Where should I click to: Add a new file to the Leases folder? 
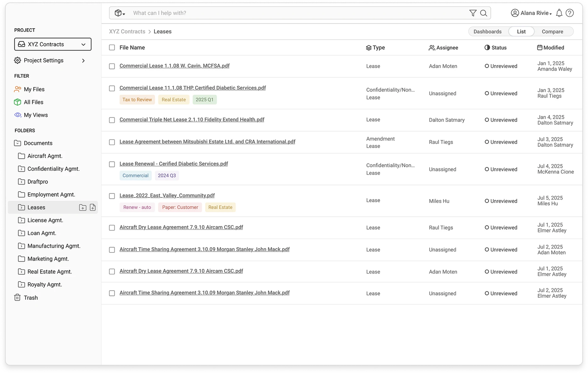(93, 207)
